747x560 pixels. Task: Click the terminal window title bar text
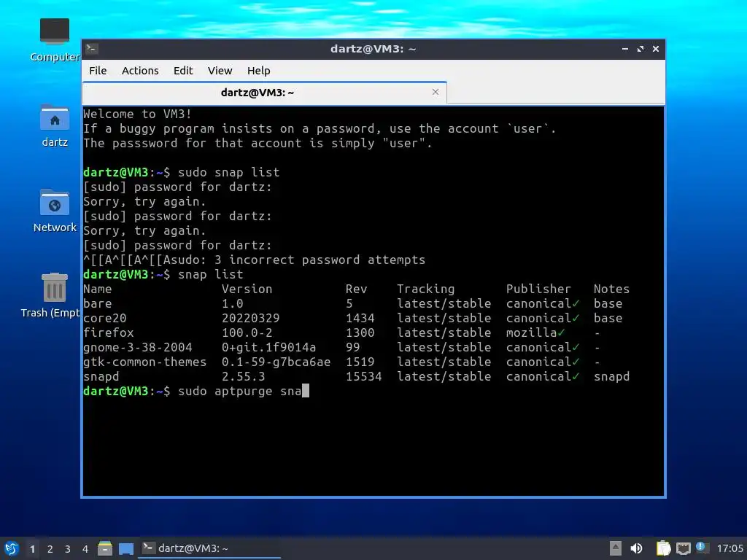click(373, 49)
